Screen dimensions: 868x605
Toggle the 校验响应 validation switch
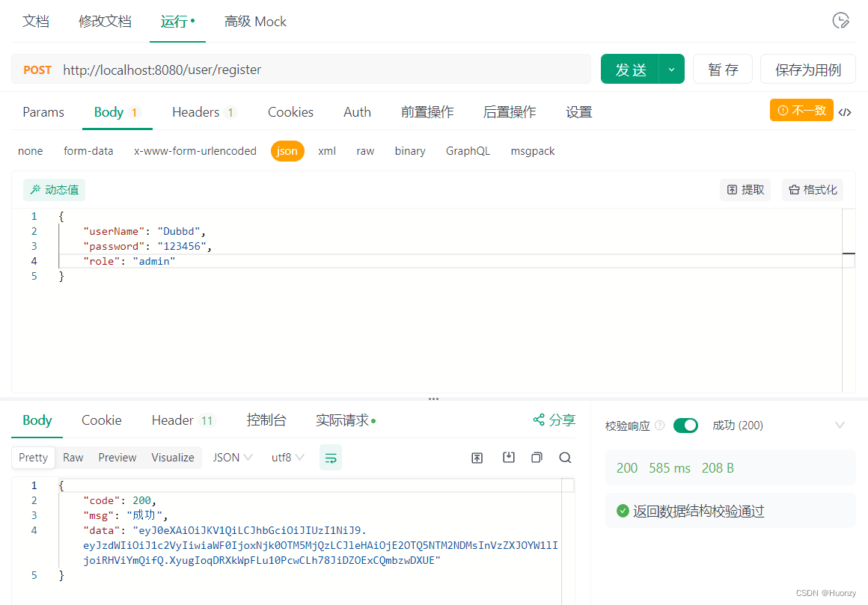685,425
